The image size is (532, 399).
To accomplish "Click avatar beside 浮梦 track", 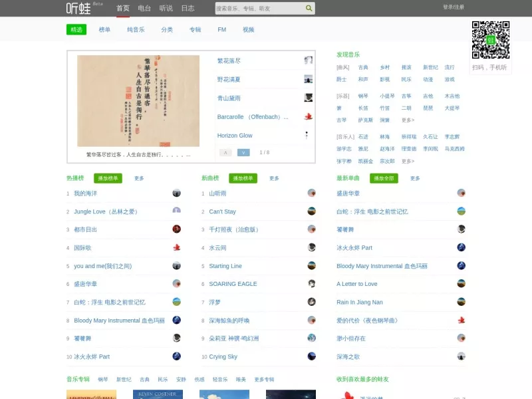I will click(311, 302).
